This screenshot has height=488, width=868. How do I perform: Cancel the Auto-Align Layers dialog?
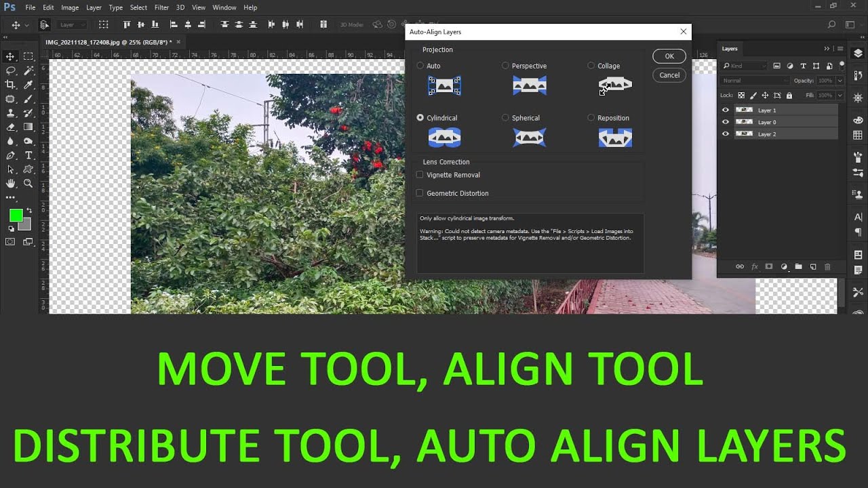(x=669, y=75)
